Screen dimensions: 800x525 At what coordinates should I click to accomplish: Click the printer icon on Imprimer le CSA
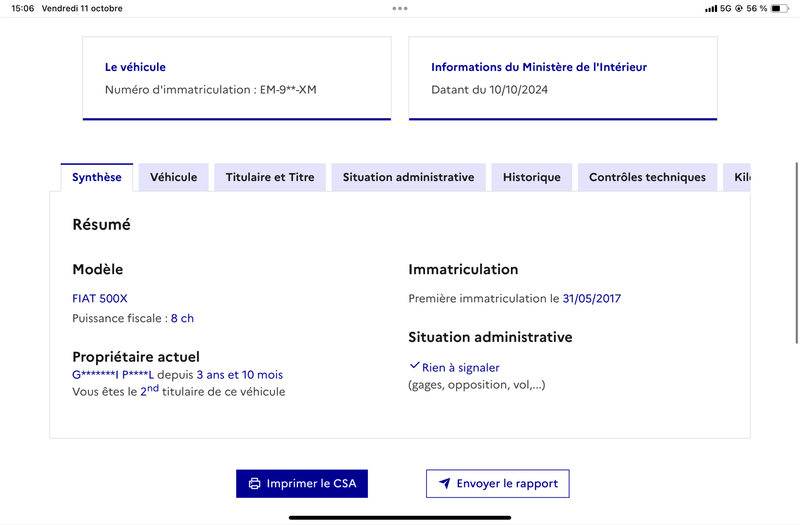pos(254,484)
